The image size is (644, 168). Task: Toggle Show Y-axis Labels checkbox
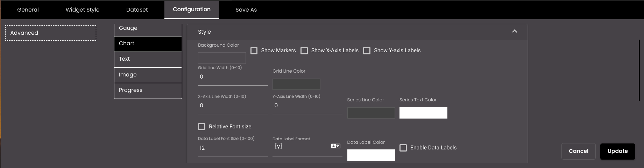pos(367,51)
